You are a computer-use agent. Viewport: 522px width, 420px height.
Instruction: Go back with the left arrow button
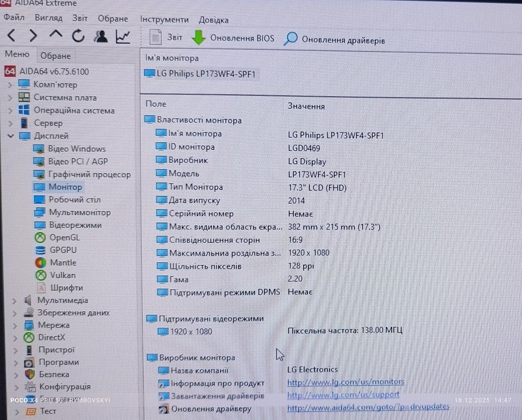[11, 35]
